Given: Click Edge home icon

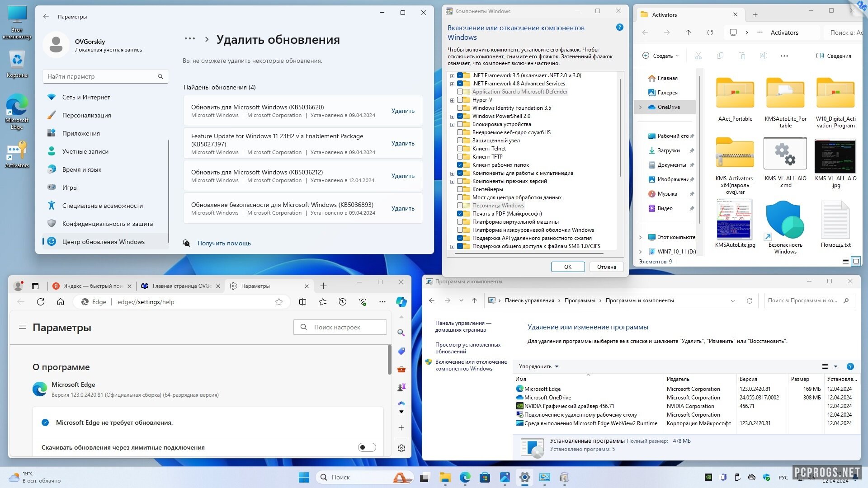Looking at the screenshot, I should pyautogui.click(x=61, y=302).
